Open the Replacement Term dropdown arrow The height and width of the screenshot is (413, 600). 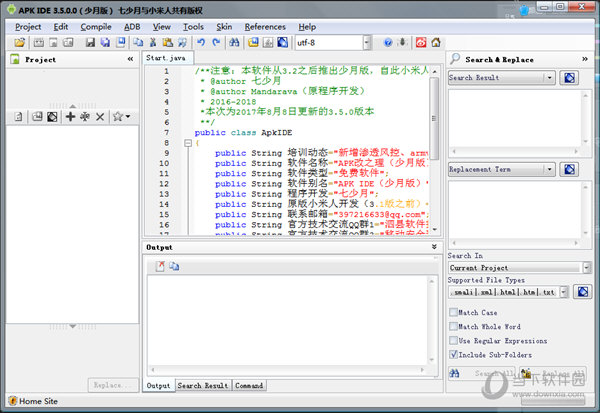click(549, 169)
